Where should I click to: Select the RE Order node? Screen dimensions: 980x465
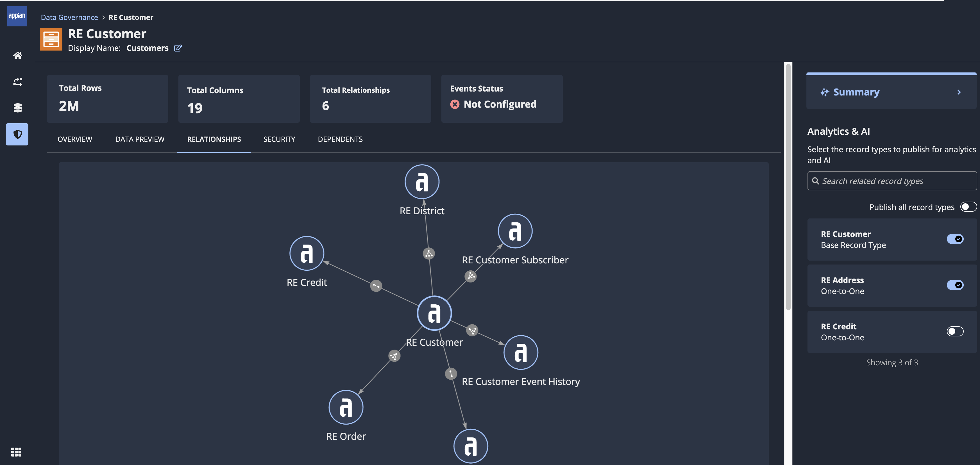346,407
